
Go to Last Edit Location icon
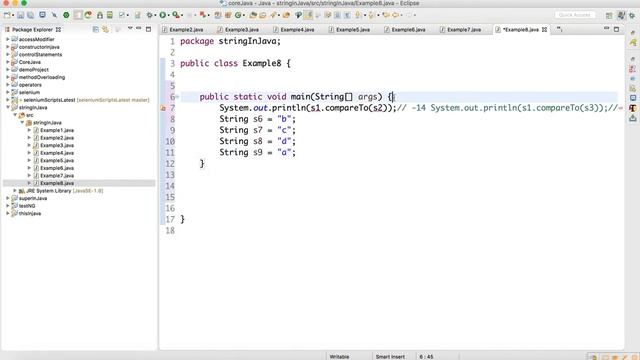[x=386, y=15]
